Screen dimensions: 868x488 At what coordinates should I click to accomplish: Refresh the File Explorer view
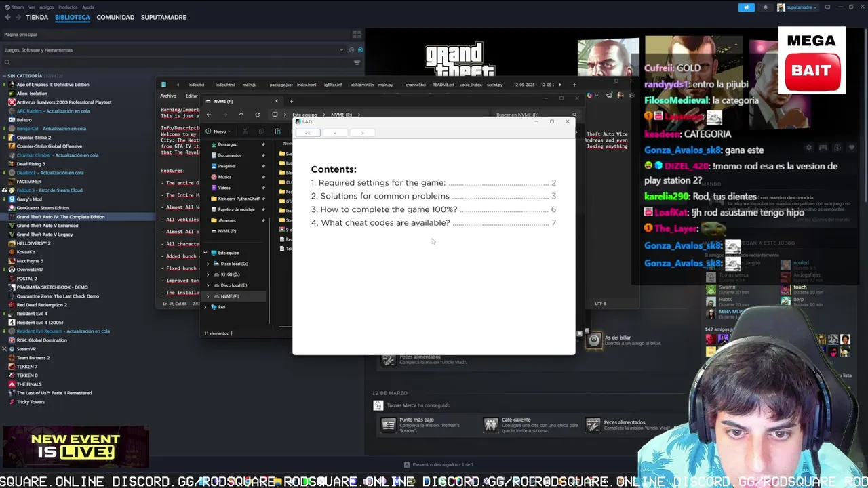pos(258,115)
